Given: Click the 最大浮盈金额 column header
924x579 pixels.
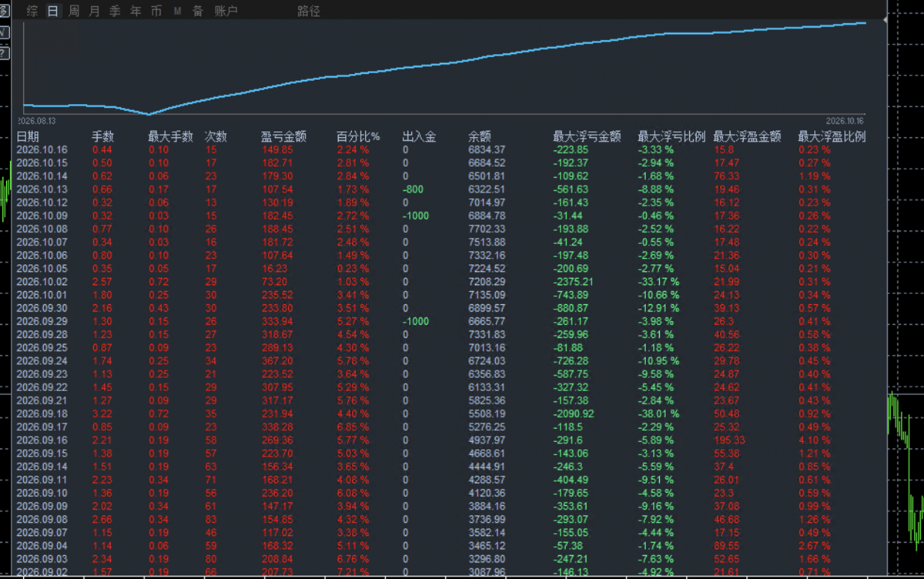Looking at the screenshot, I should coord(748,136).
